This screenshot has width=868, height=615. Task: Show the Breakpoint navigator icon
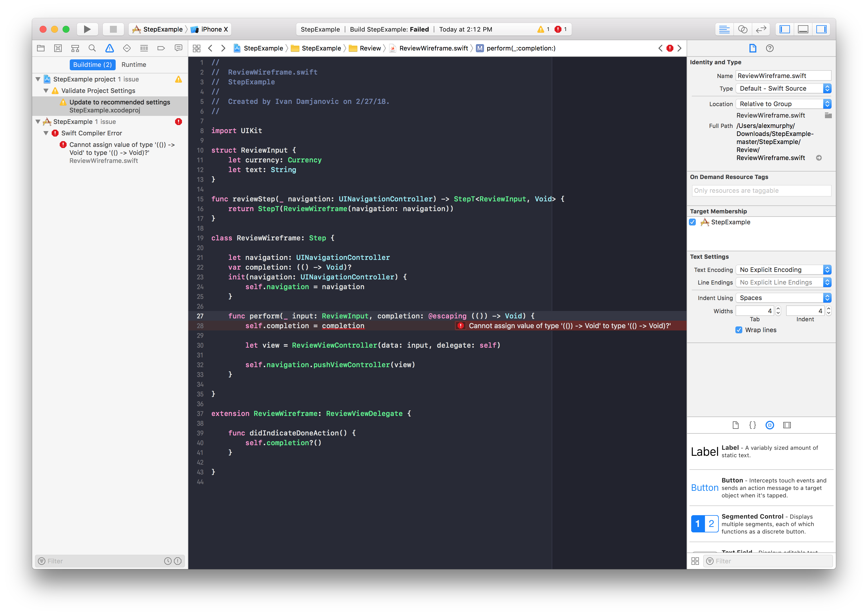point(161,48)
